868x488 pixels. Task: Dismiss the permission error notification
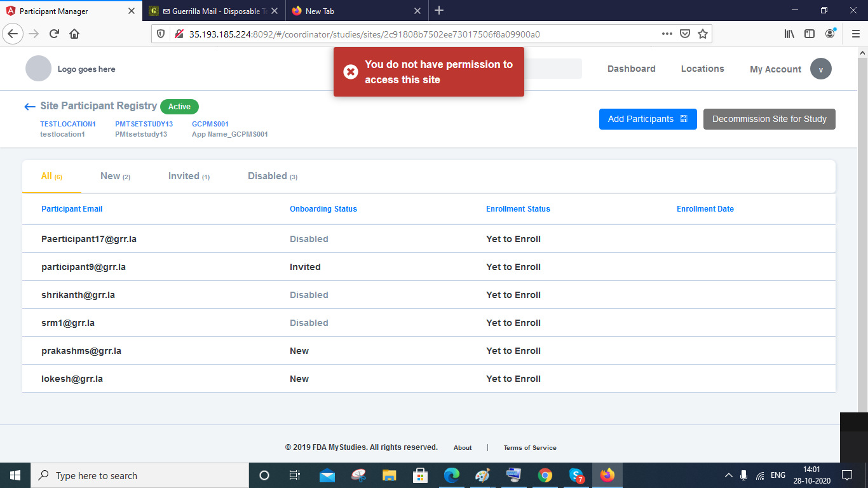click(x=352, y=72)
